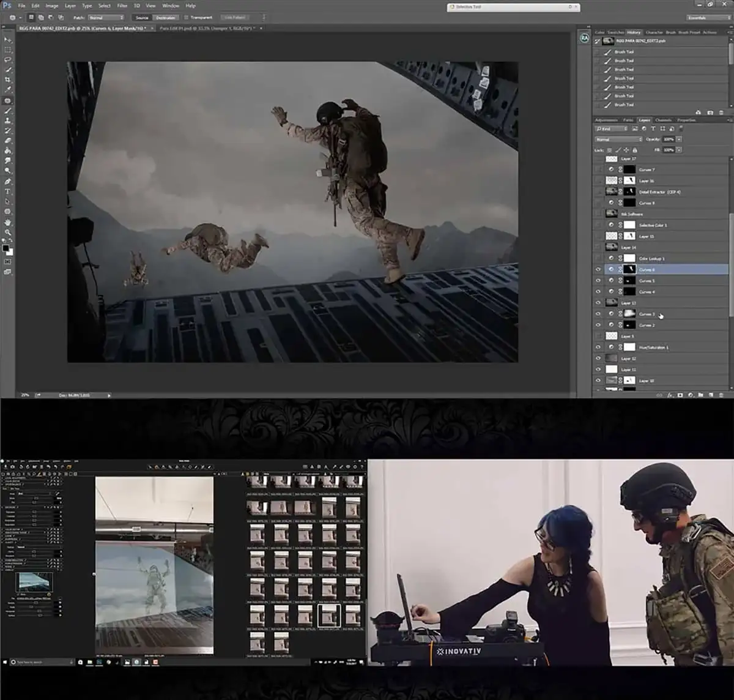The image size is (734, 700).
Task: Hide the Hue/Saturation 1 layer
Action: point(598,348)
